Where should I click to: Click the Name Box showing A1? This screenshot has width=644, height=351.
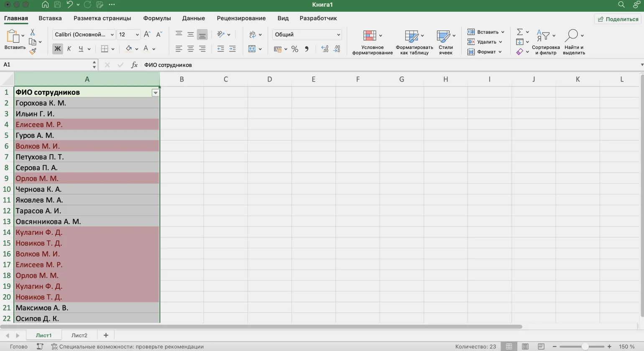46,65
